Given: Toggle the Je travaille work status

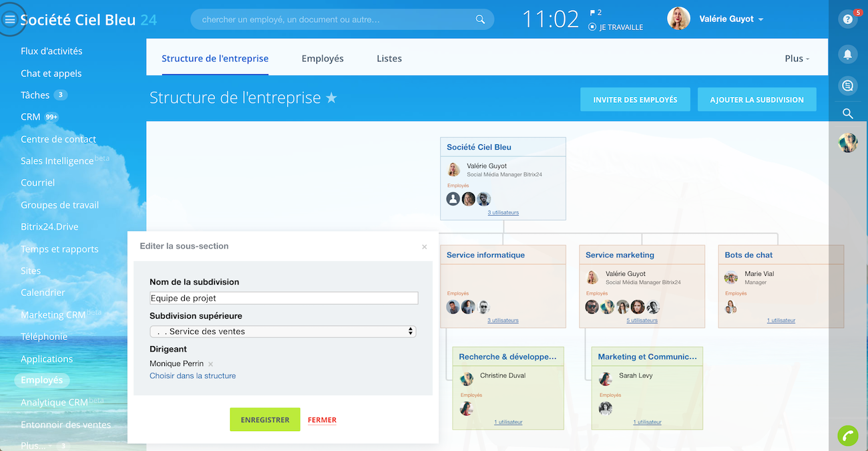Looking at the screenshot, I should (x=616, y=27).
